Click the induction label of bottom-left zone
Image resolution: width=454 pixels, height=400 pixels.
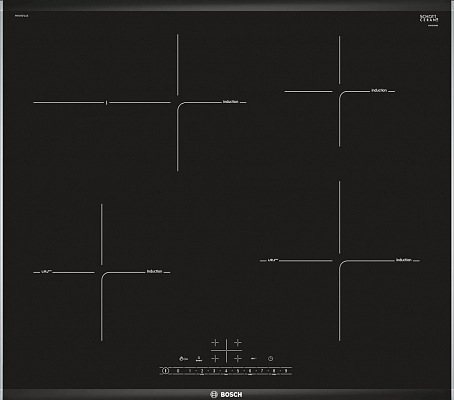click(154, 271)
